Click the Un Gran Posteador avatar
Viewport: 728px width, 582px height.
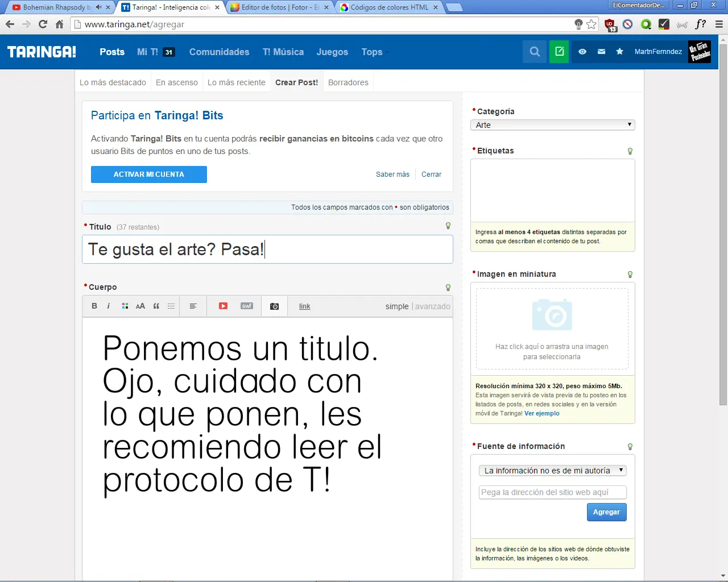click(x=700, y=52)
